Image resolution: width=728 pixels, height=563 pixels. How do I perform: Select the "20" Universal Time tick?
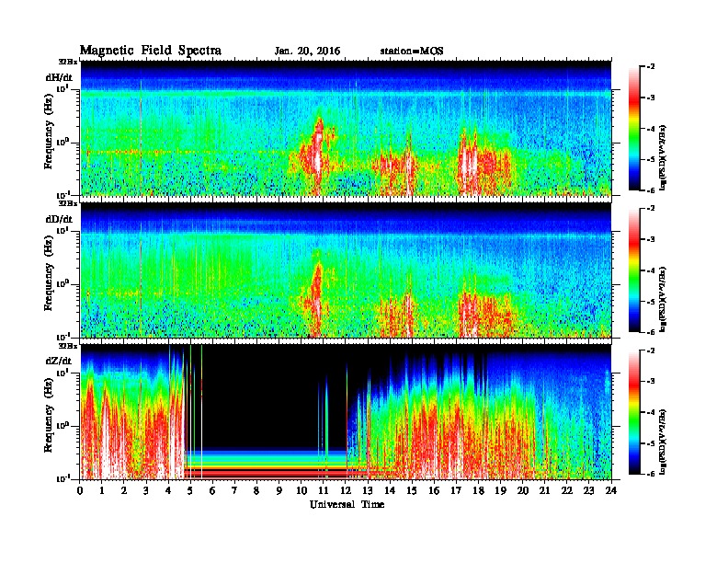pyautogui.click(x=522, y=491)
